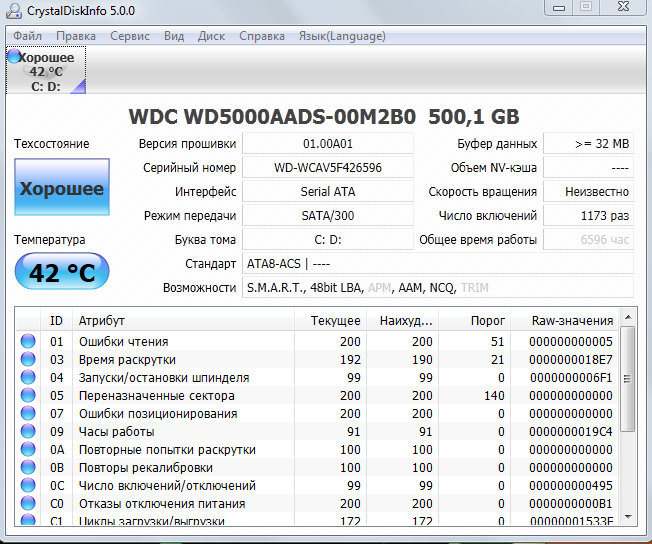Click the power on count 1173 раз
The width and height of the screenshot is (652, 544).
click(x=588, y=215)
